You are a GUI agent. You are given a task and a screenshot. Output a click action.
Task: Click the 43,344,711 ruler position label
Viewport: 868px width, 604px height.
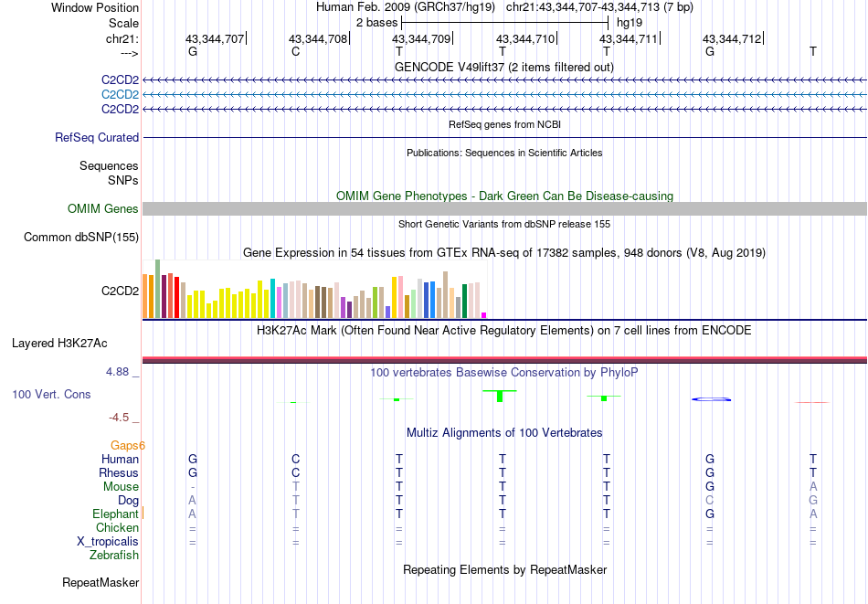click(x=629, y=38)
